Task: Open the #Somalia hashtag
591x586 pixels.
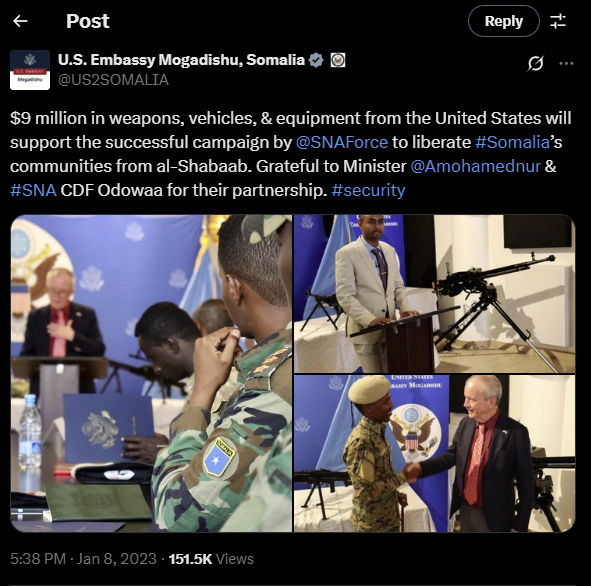Action: (x=513, y=142)
